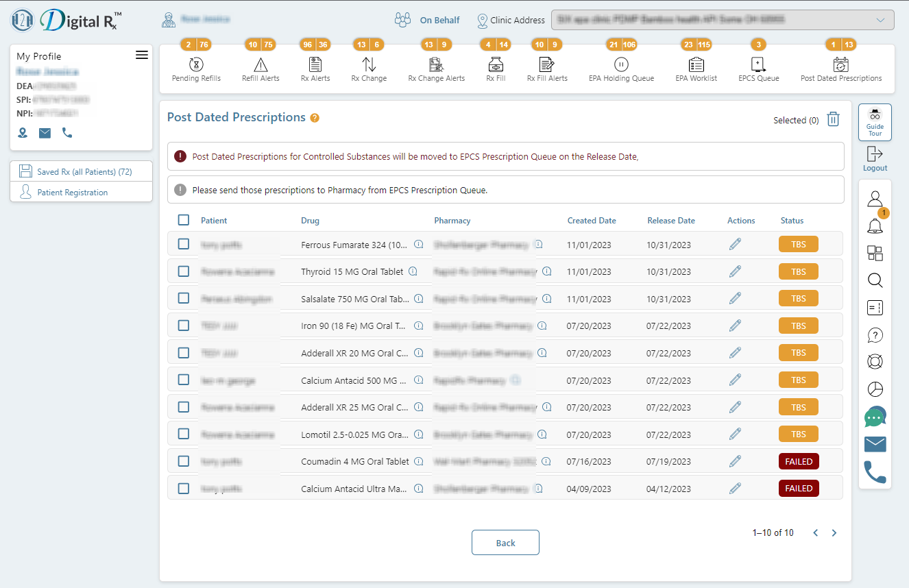Screen dimensions: 909x588
Task: Check the row for Coumadin 4 MG
Action: tap(183, 461)
